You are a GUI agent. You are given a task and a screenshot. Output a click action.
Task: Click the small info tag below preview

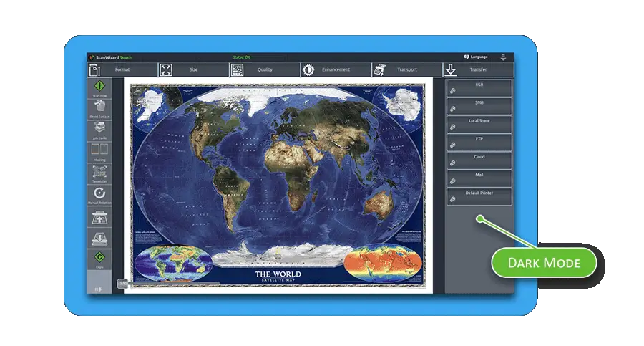[x=122, y=284]
